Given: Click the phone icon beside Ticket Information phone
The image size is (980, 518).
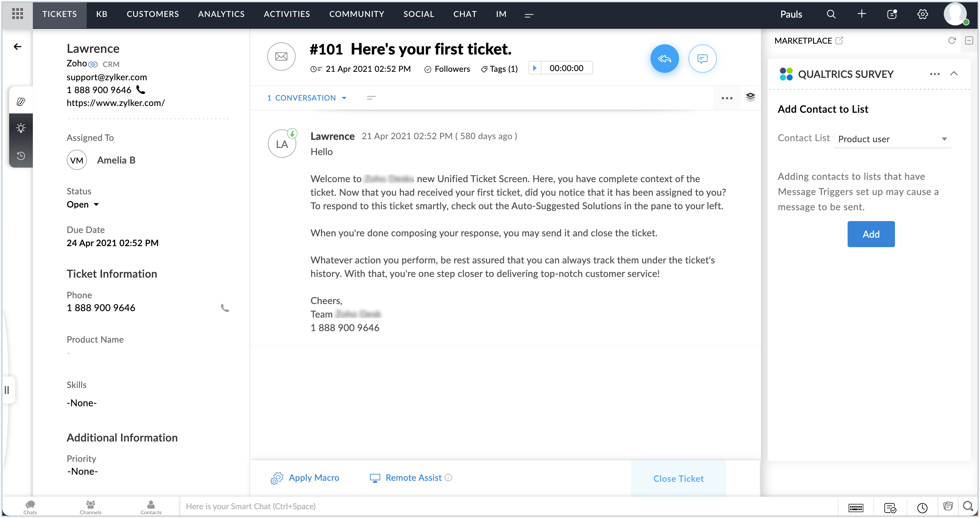Looking at the screenshot, I should (x=225, y=308).
